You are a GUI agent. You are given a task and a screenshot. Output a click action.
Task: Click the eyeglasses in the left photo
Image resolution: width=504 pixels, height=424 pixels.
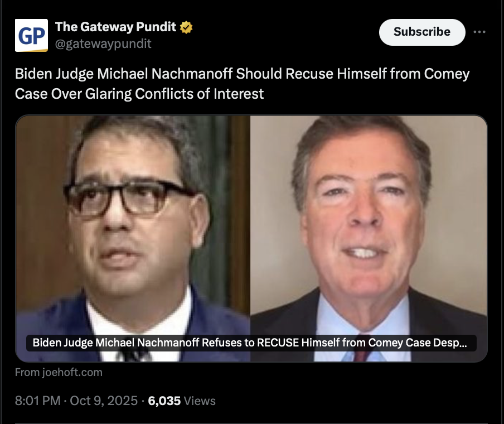point(129,197)
